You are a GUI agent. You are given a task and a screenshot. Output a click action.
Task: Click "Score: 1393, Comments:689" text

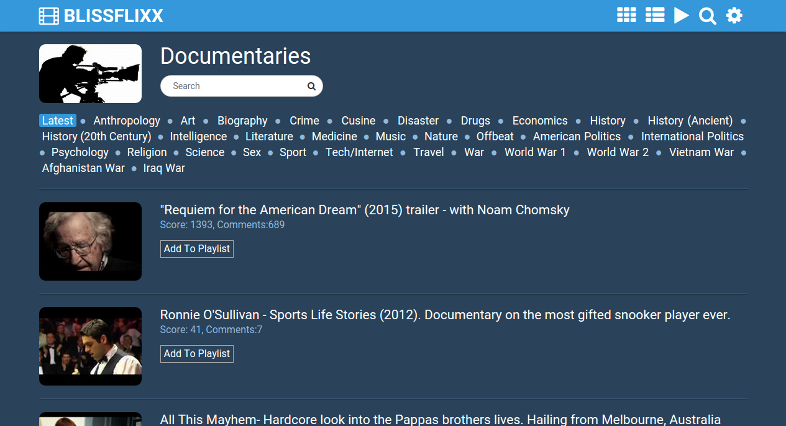point(222,225)
